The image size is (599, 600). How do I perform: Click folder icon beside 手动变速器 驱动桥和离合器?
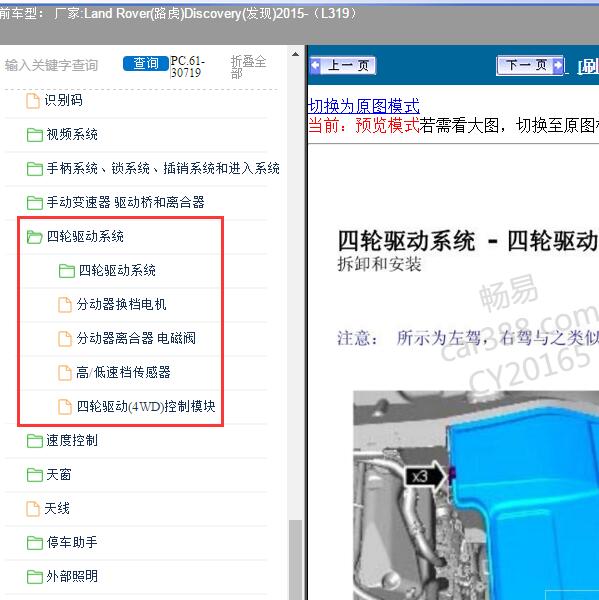[35, 202]
